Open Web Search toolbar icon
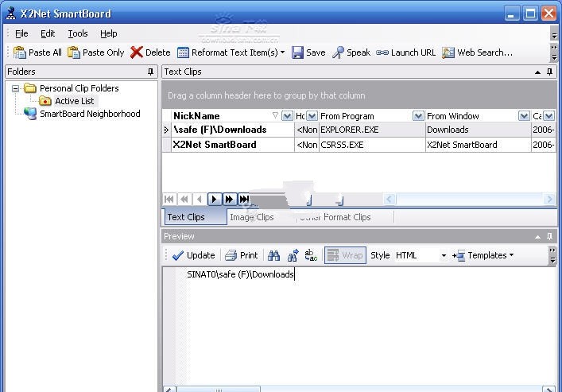The width and height of the screenshot is (562, 392). pyautogui.click(x=448, y=52)
